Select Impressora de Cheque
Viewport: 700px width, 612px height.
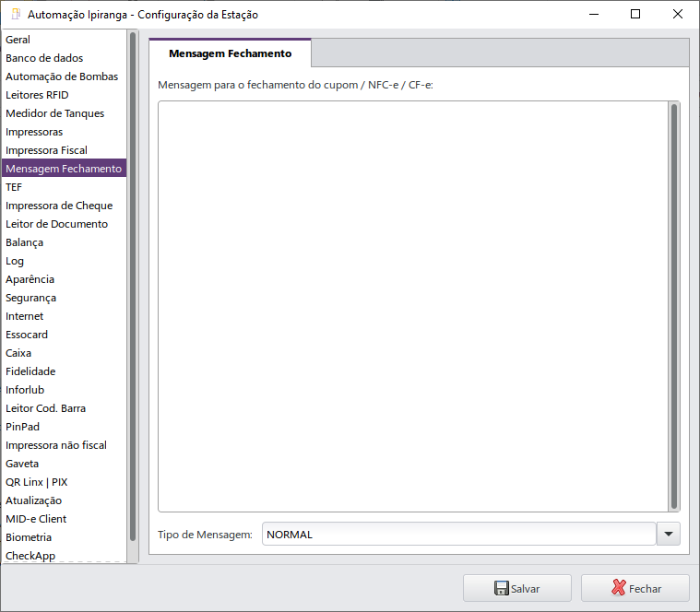[64, 206]
